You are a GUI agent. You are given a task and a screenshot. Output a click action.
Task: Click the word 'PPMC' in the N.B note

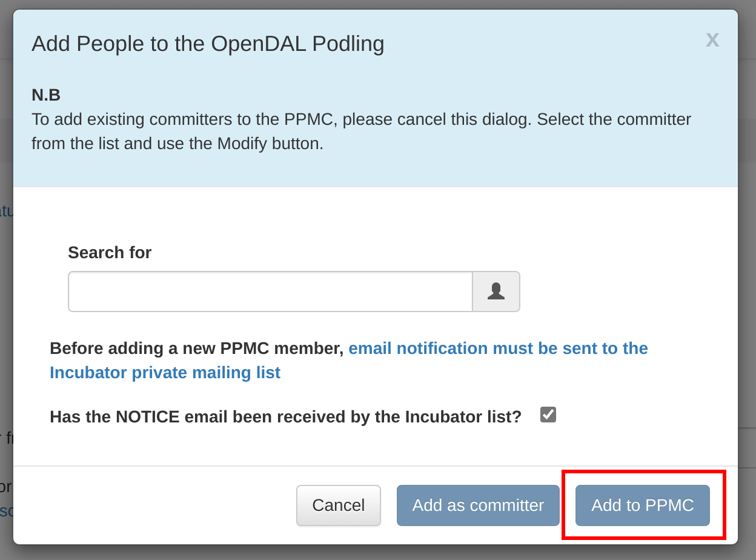[x=309, y=119]
